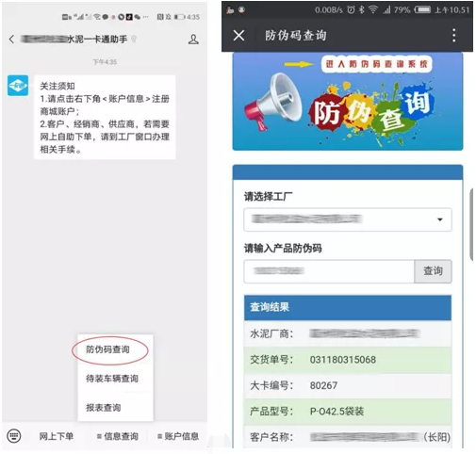Click the 查询 search button

pos(433,271)
